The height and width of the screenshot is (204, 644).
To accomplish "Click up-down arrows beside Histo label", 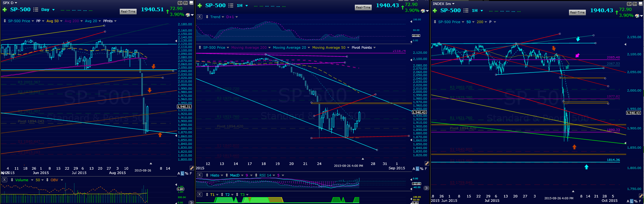I will click(x=207, y=175).
